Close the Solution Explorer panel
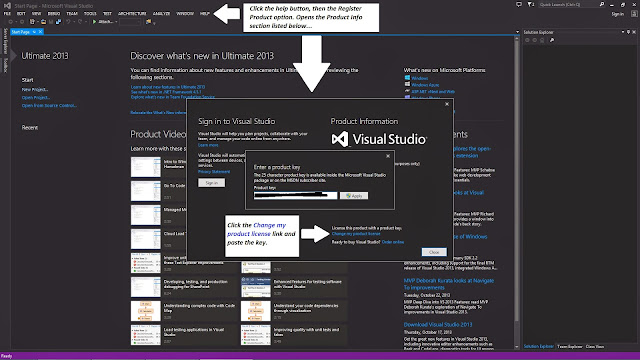Image resolution: width=640 pixels, height=360 pixels. [634, 32]
